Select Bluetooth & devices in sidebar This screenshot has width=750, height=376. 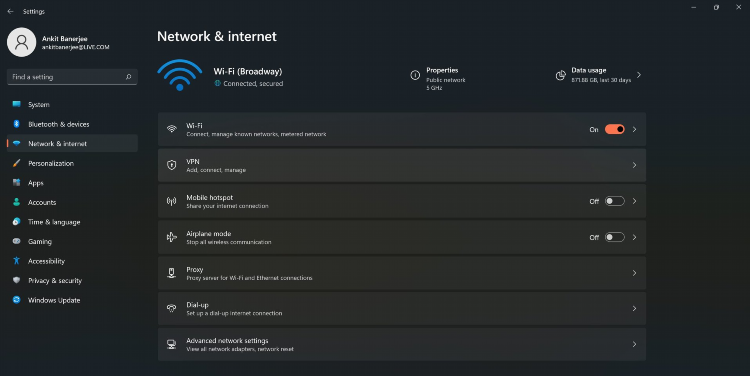72,124
